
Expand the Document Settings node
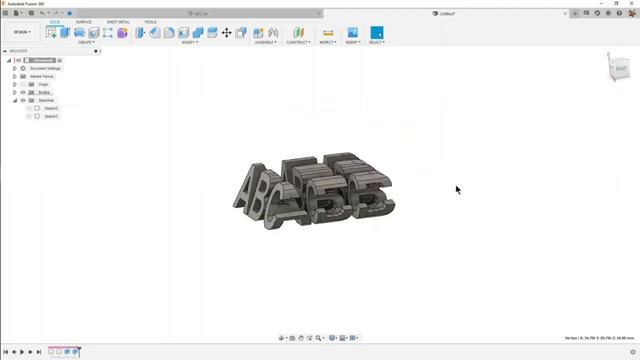click(15, 69)
